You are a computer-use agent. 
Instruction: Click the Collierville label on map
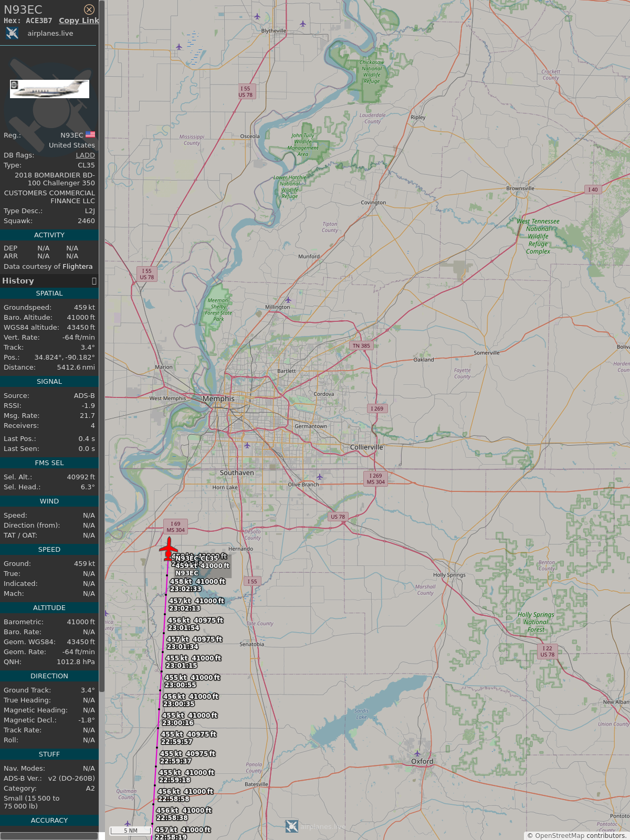point(366,447)
